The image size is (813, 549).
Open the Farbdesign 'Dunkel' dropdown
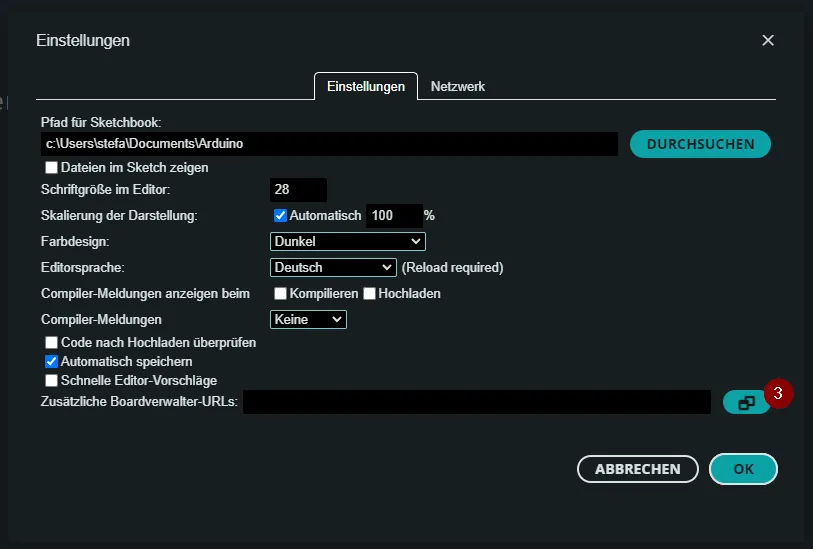(x=348, y=241)
